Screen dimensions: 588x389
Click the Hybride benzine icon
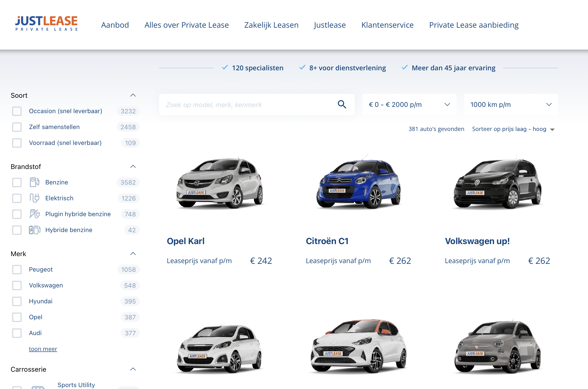click(34, 230)
